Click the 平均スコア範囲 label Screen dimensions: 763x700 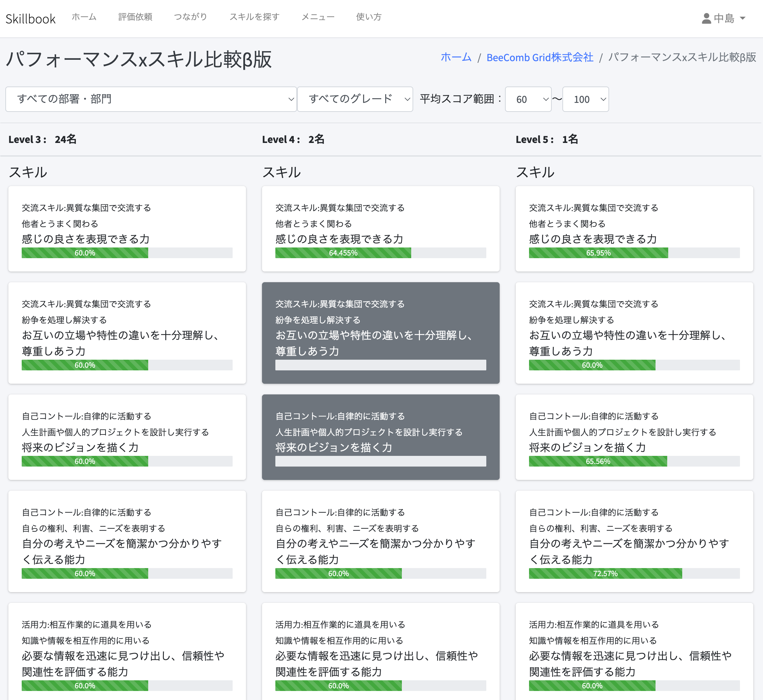click(x=461, y=99)
